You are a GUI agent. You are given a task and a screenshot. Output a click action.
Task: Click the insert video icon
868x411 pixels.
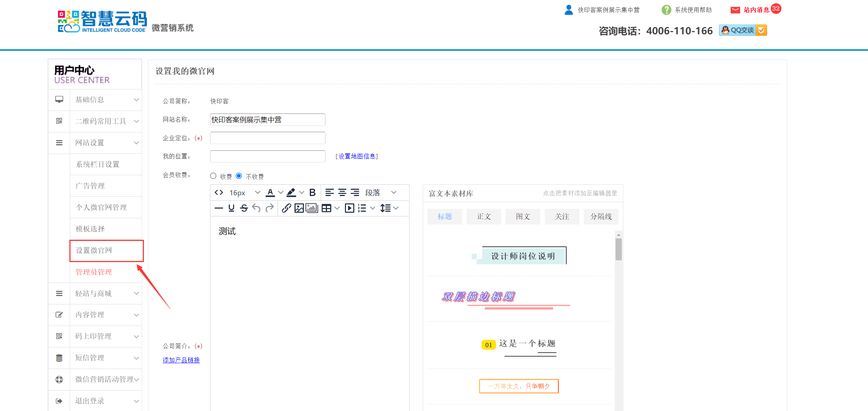click(349, 208)
